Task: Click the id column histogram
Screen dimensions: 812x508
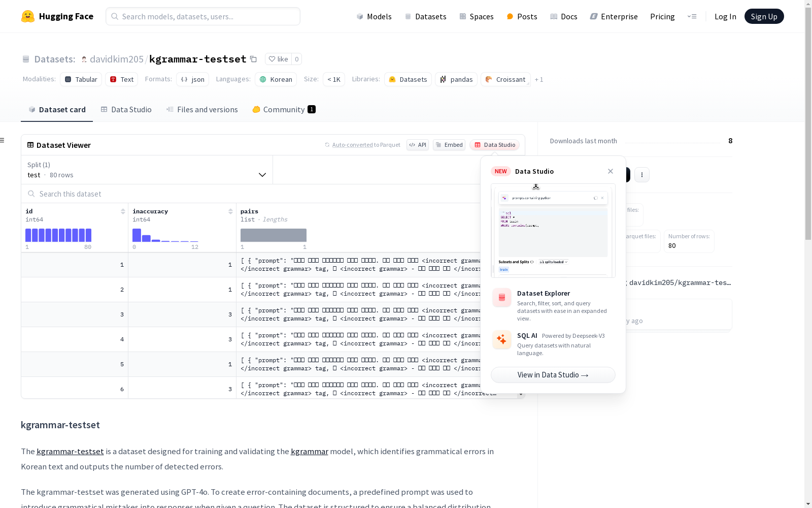Action: pyautogui.click(x=58, y=235)
